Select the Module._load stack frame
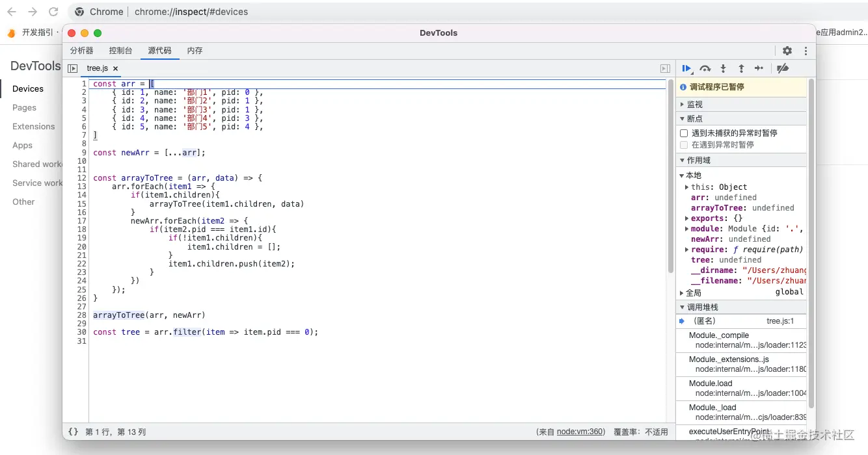868x455 pixels. 741,412
